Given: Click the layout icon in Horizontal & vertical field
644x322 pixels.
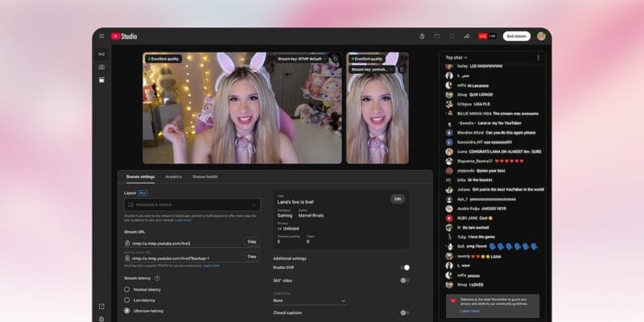Looking at the screenshot, I should (130, 204).
